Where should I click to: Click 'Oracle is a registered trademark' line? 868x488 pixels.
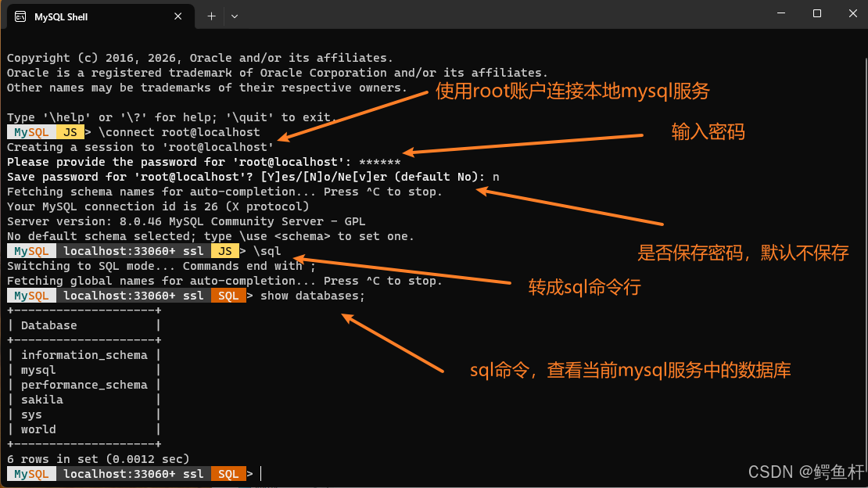[x=278, y=73]
